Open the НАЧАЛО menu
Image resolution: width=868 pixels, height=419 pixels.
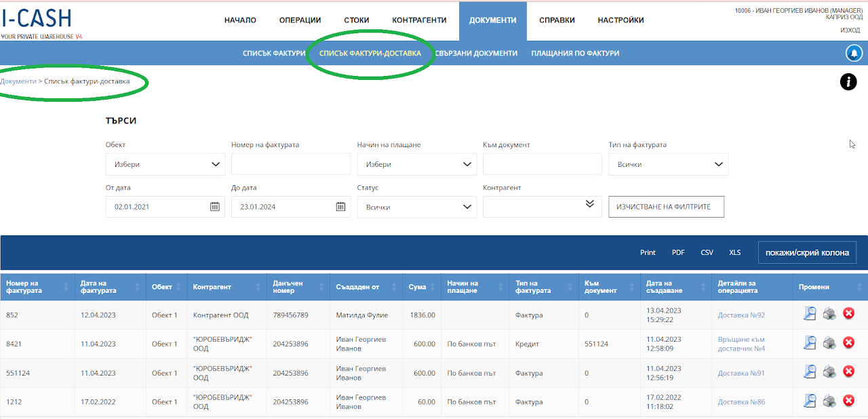click(240, 20)
